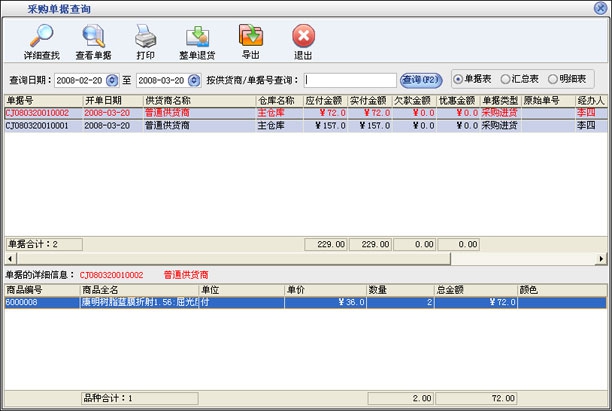Click the 详细查找 magnifier icon
Viewport: 612px width, 411px height.
[41, 36]
